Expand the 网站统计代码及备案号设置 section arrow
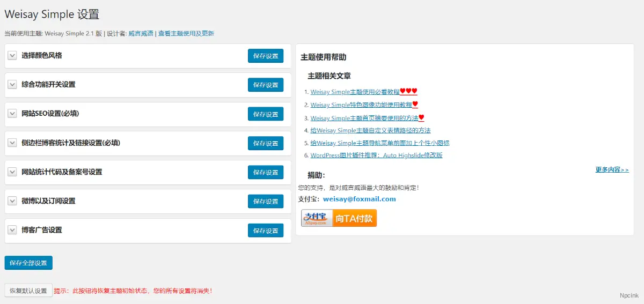Image resolution: width=644 pixels, height=304 pixels. 13,172
